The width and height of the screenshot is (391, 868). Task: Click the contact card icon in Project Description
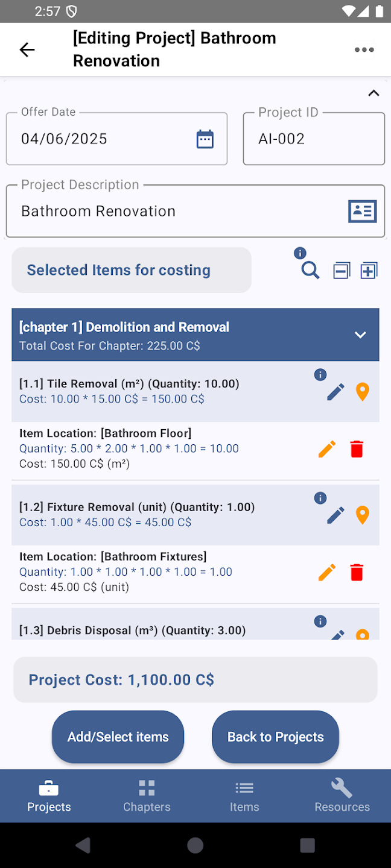tap(362, 211)
